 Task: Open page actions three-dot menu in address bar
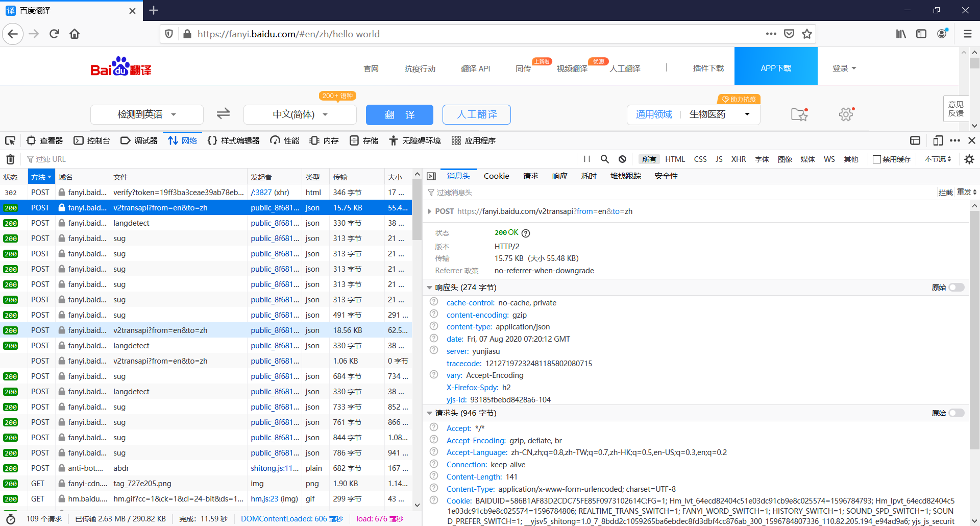(x=771, y=34)
